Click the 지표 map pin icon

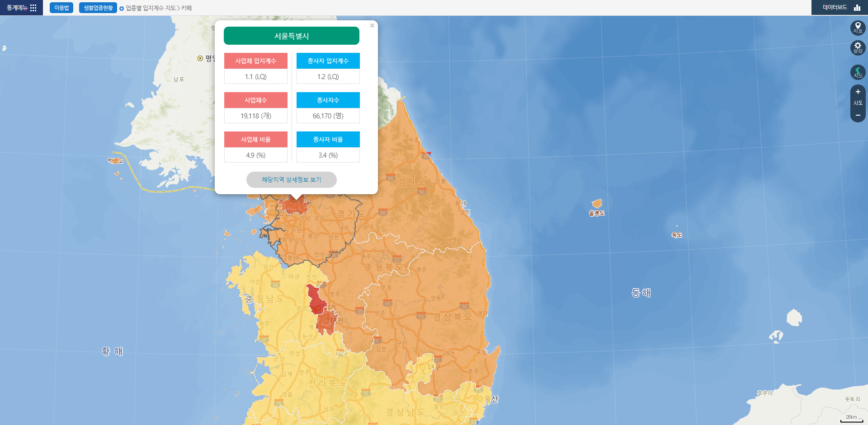click(858, 28)
